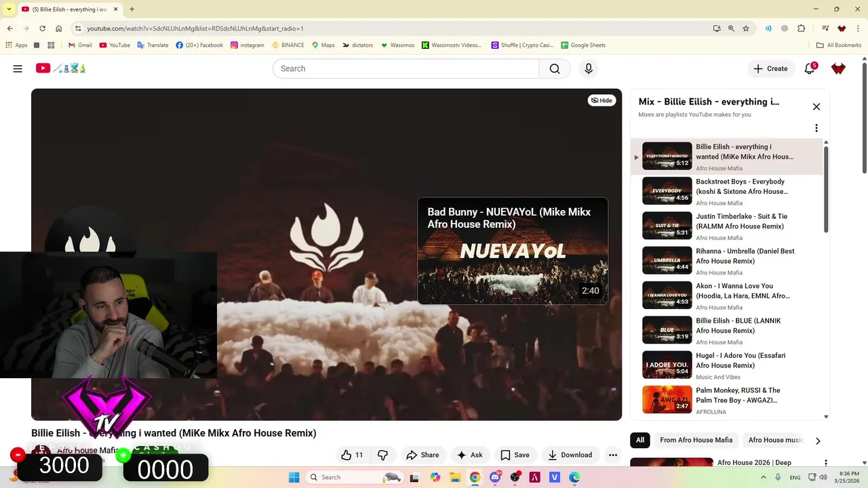
Task: Download the video
Action: click(x=570, y=455)
